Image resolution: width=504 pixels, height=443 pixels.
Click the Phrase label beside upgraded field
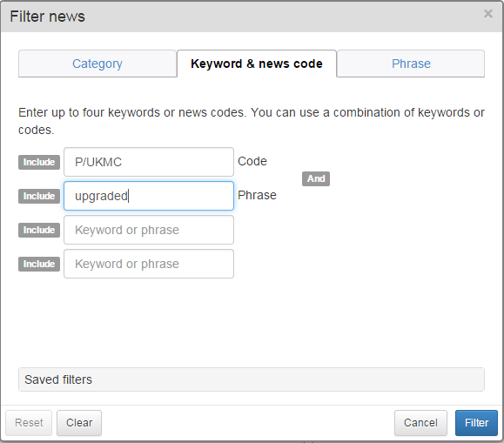(x=257, y=195)
